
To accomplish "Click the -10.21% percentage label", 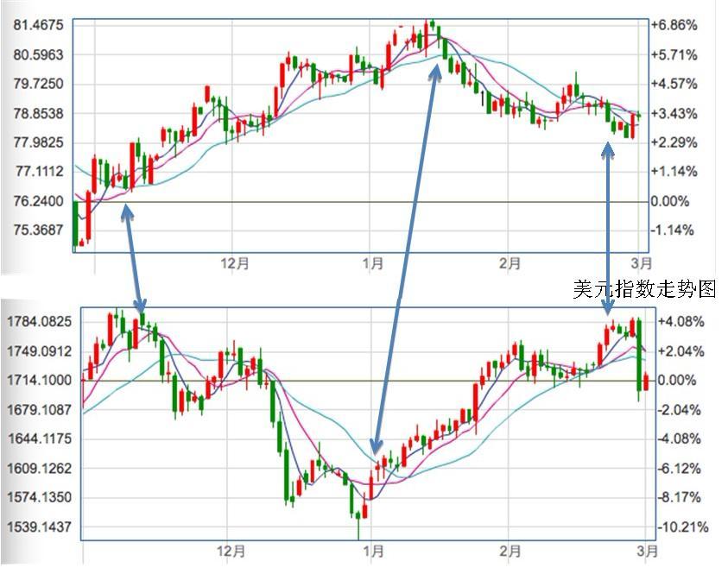I will pyautogui.click(x=683, y=527).
